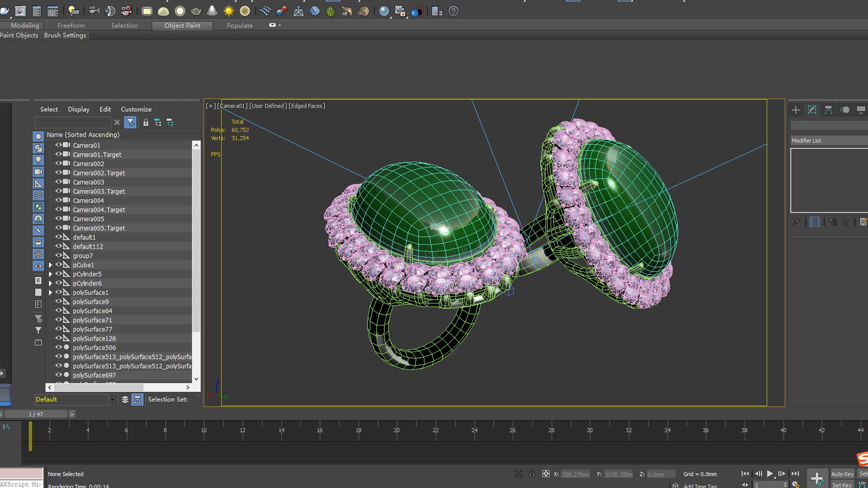Click the large set keys plus-key button
Image resolution: width=868 pixels, height=488 pixels.
(817, 478)
